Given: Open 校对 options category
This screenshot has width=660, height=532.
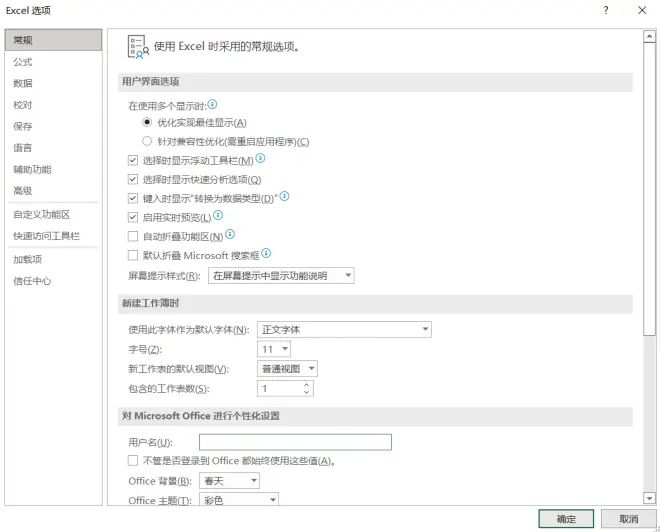Looking at the screenshot, I should coord(53,105).
